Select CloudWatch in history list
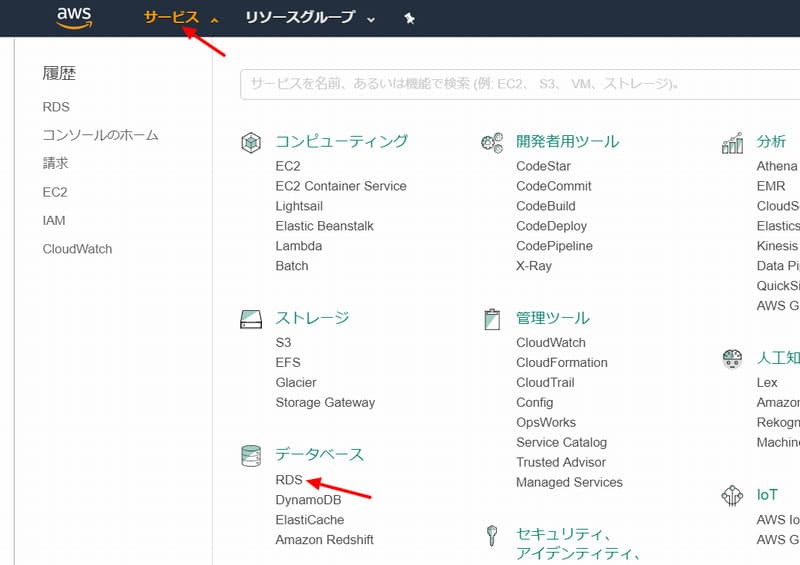Image resolution: width=800 pixels, height=565 pixels. 77,249
